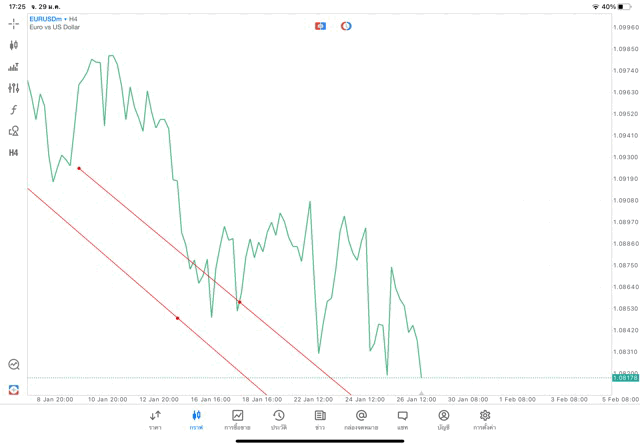The image size is (640, 447).
Task: Switch to the ราคา (Quotes) tab
Action: pyautogui.click(x=155, y=419)
